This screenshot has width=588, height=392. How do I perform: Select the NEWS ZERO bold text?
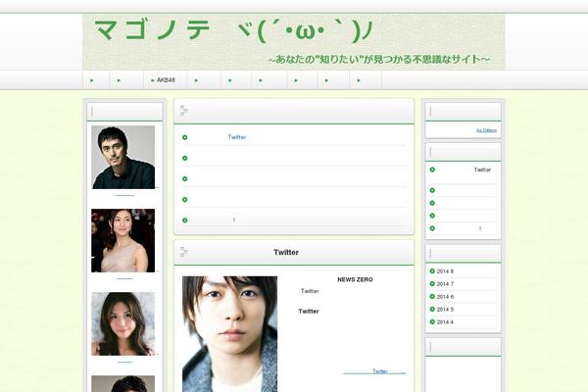(x=355, y=279)
